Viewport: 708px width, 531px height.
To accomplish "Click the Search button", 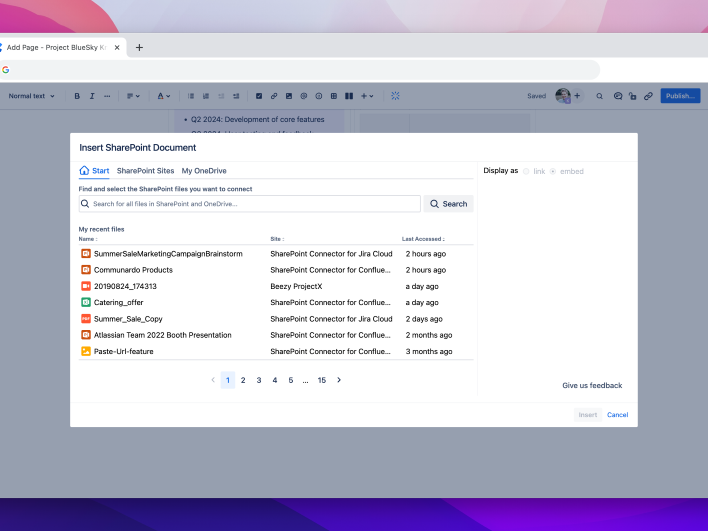I will (x=448, y=204).
